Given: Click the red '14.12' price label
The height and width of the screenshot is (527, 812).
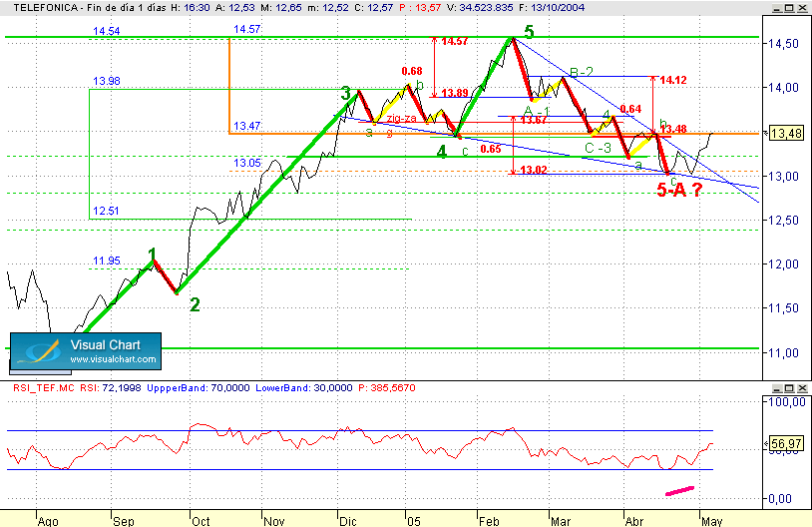Looking at the screenshot, I should click(x=673, y=80).
